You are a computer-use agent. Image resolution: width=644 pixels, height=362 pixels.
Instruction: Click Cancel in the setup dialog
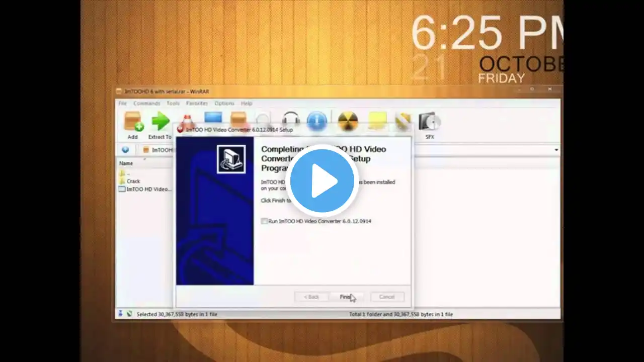click(387, 297)
